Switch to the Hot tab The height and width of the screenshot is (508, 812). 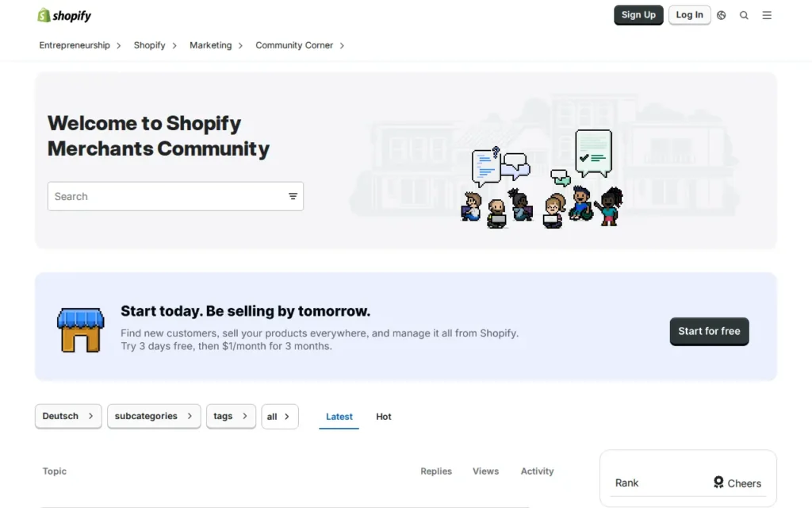pos(384,417)
